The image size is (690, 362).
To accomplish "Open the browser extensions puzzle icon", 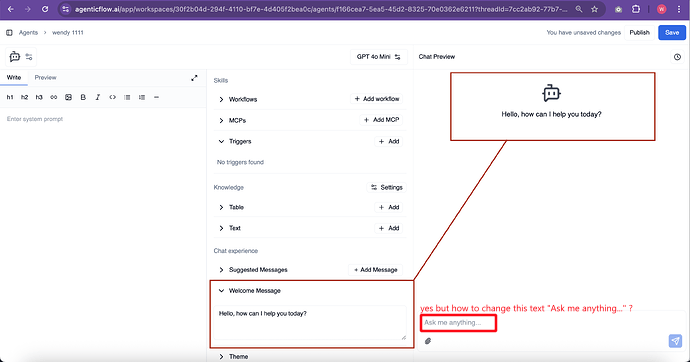I will [636, 9].
